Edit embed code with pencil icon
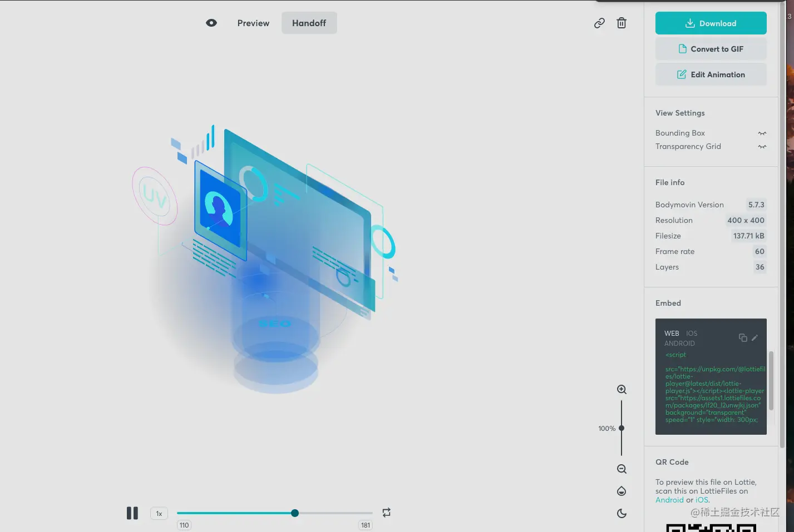This screenshot has width=794, height=532. pyautogui.click(x=754, y=337)
